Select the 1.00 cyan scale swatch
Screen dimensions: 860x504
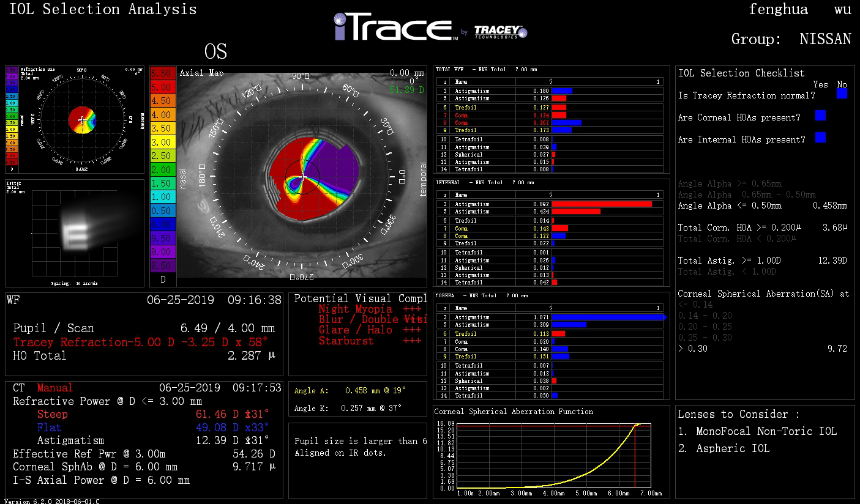tap(163, 197)
